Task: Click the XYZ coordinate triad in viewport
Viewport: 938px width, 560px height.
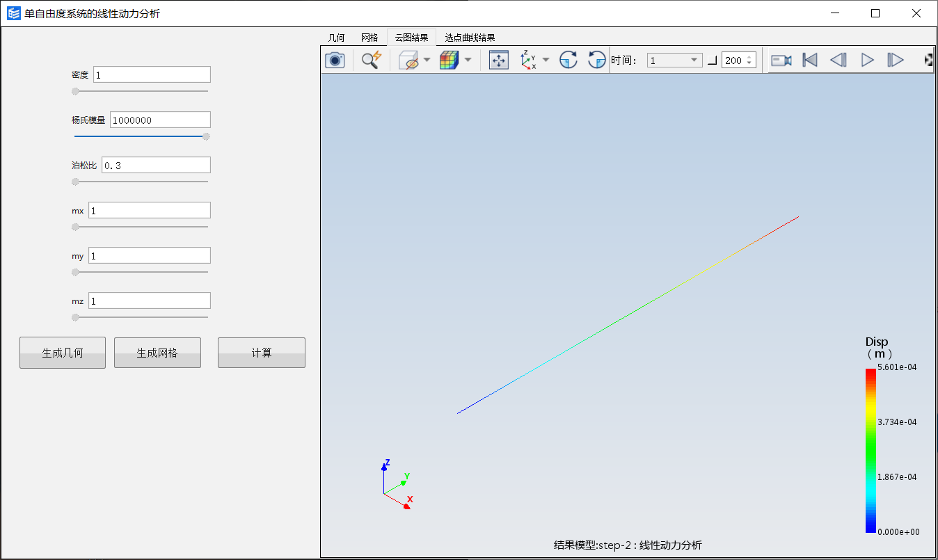Action: [399, 485]
